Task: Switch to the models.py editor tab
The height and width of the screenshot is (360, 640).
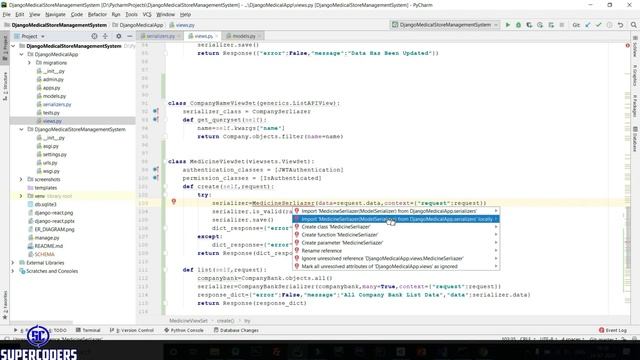Action: tap(244, 36)
